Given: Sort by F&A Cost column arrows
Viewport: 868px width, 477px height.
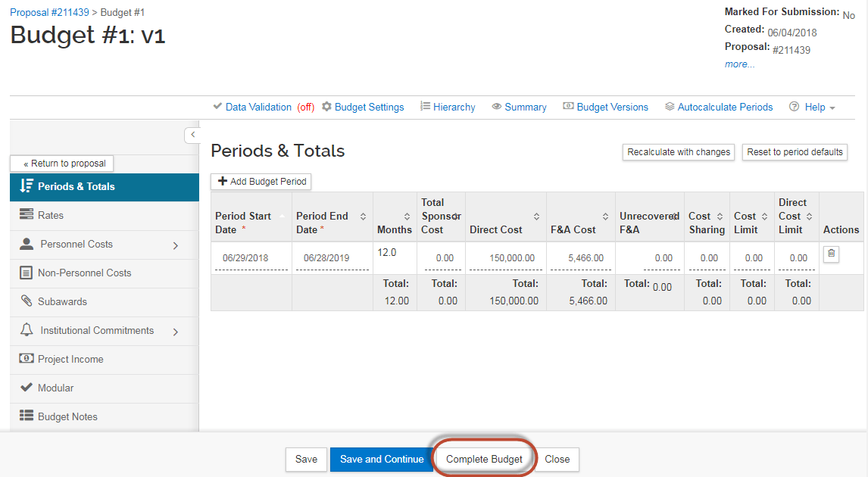Looking at the screenshot, I should tap(606, 217).
